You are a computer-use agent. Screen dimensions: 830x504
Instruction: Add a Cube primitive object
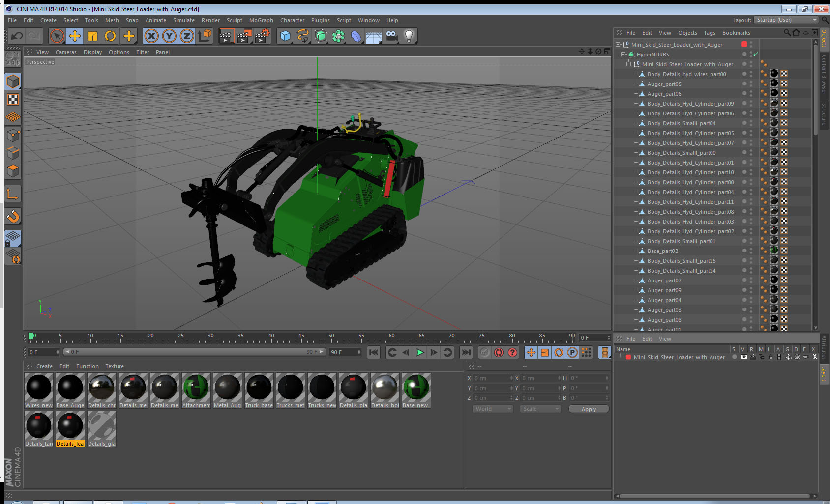(286, 36)
